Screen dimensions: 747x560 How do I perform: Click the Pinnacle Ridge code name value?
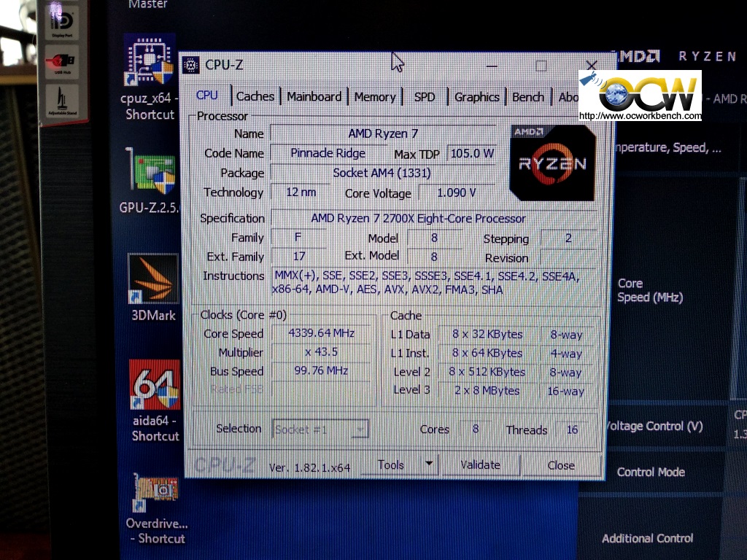point(328,153)
